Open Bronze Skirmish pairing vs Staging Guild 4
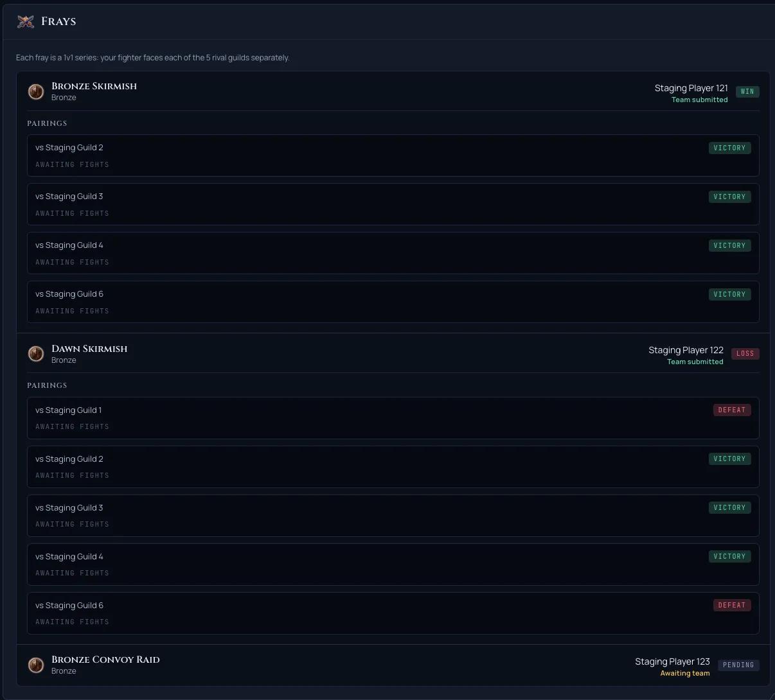 pos(393,253)
